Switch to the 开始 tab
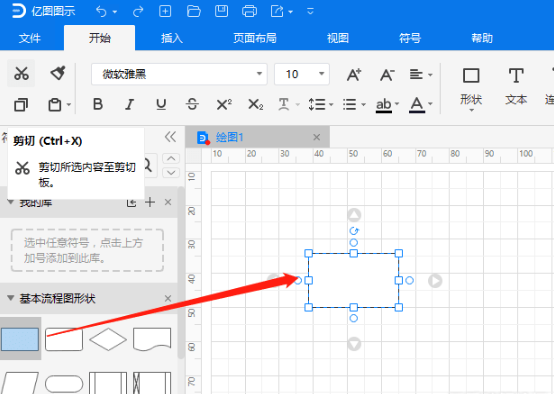554x394 pixels. click(x=100, y=38)
